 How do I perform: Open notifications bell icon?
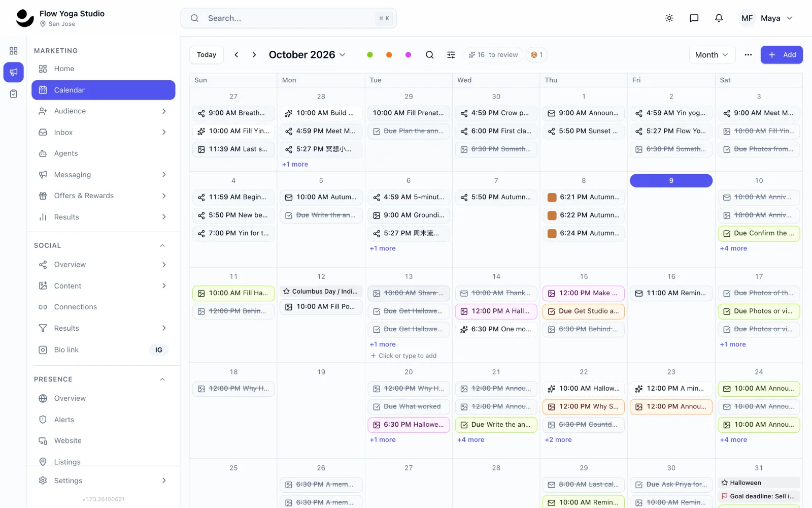pyautogui.click(x=719, y=18)
